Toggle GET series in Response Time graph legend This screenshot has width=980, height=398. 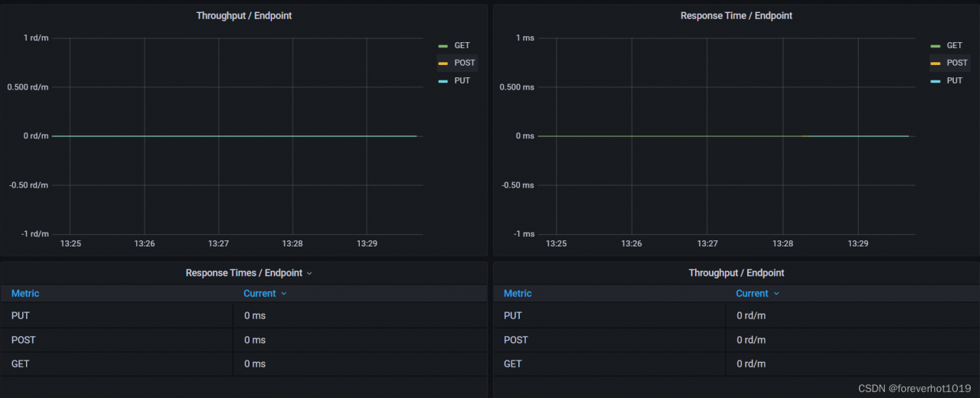point(955,45)
